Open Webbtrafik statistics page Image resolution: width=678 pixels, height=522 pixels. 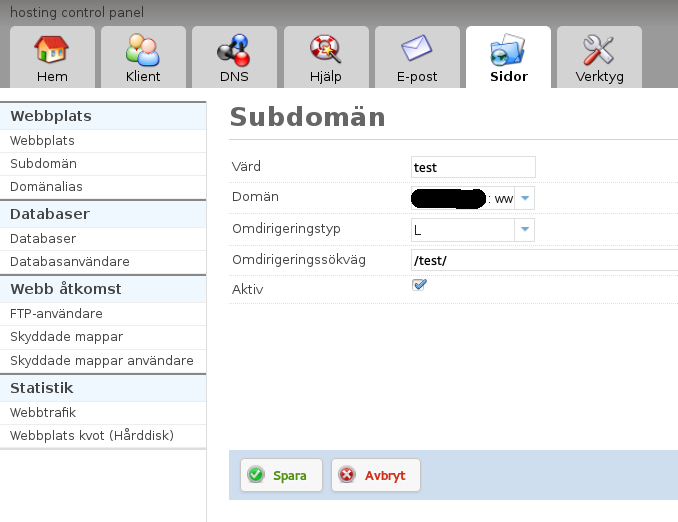point(43,412)
